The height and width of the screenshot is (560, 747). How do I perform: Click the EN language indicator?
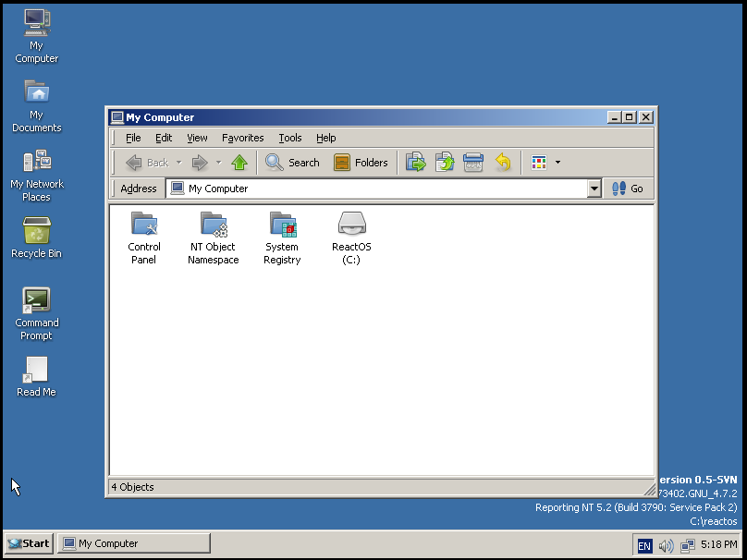[x=644, y=546]
